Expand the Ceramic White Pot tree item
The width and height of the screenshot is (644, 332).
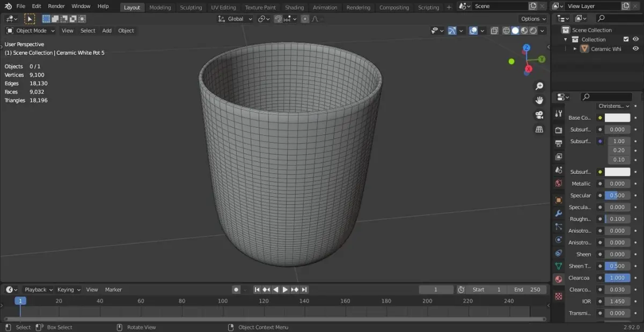pos(575,49)
